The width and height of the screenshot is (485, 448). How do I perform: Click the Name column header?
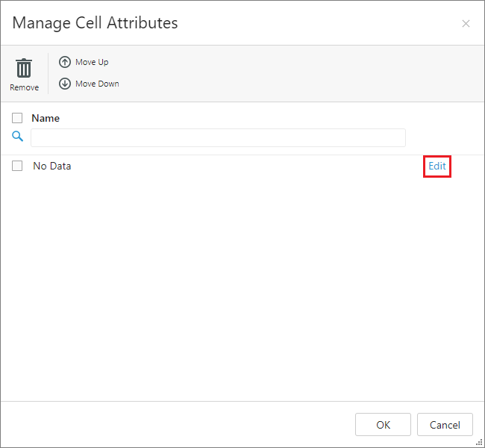pyautogui.click(x=46, y=118)
